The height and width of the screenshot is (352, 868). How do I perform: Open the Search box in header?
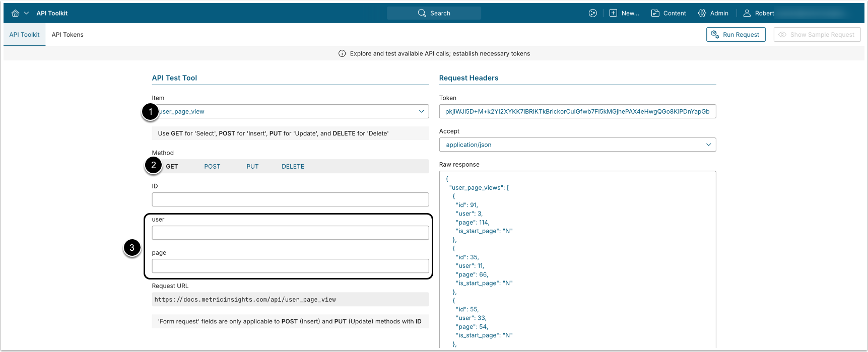434,13
